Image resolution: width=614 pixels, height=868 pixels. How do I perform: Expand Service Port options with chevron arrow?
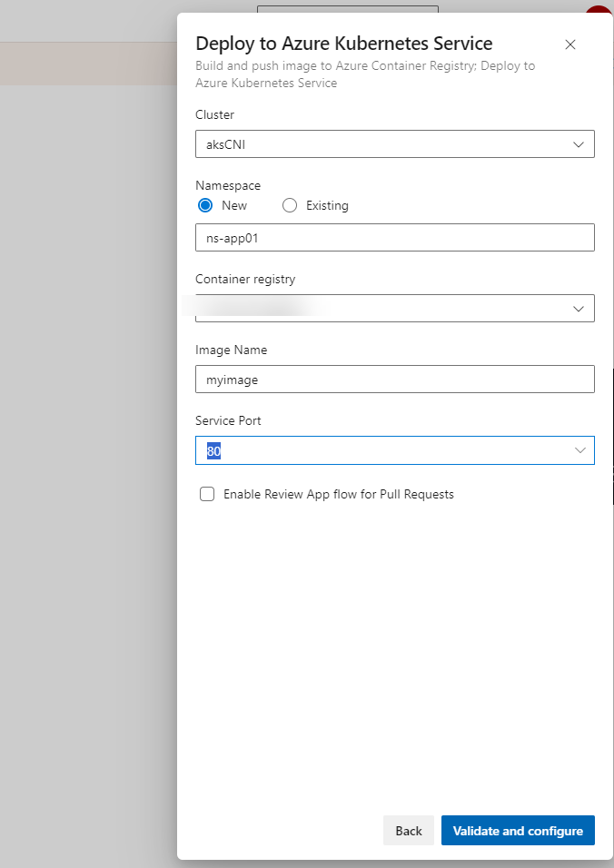coord(579,450)
